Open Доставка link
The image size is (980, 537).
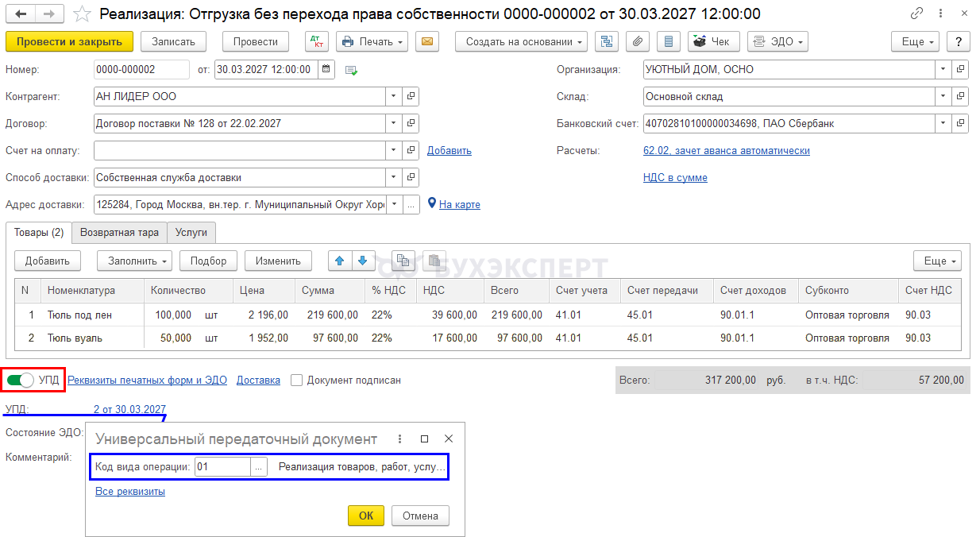[x=258, y=381]
